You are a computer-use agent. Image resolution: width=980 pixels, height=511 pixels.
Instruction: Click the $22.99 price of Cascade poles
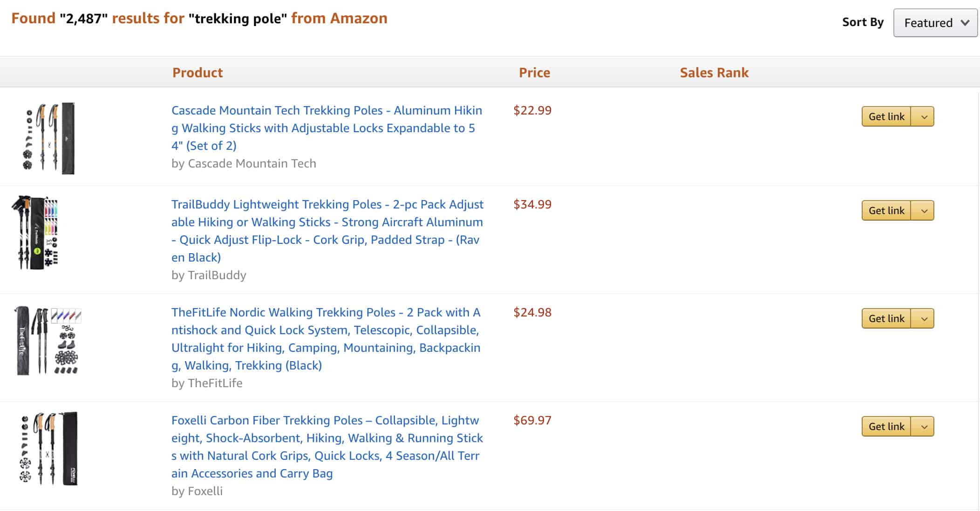coord(532,111)
